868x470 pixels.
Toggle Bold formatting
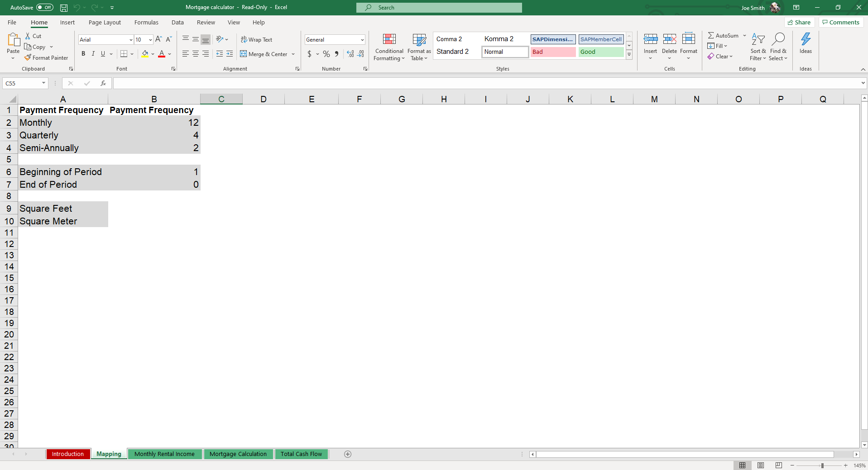coord(83,54)
